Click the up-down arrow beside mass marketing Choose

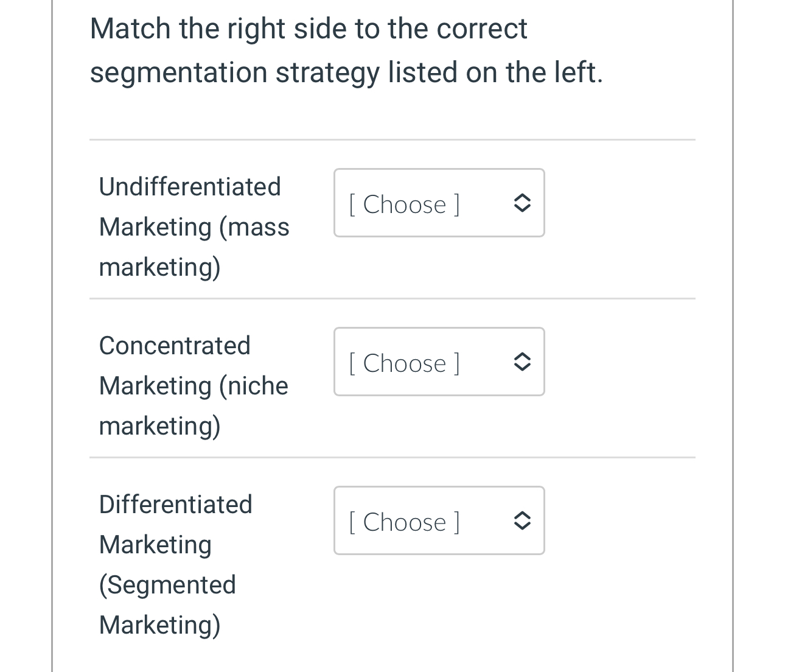522,203
